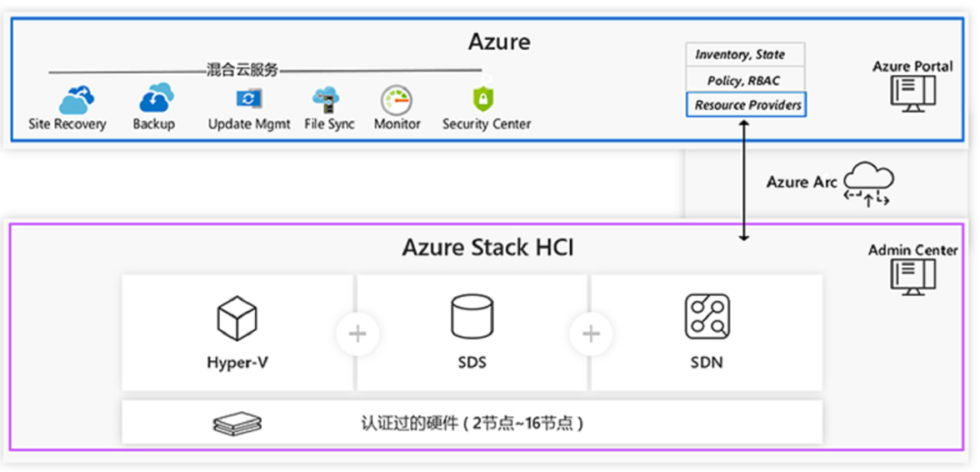Click the Azure Stack HCI title
980x472 pixels.
coord(488,248)
